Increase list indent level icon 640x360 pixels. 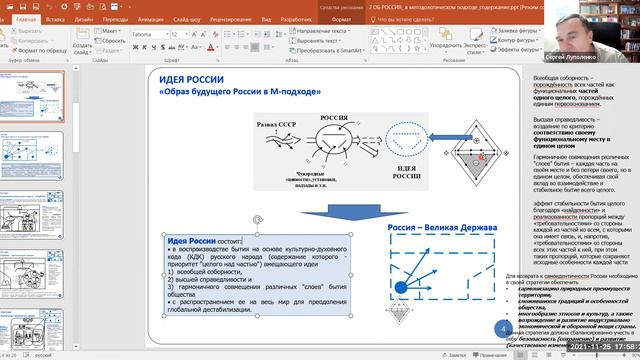point(267,34)
